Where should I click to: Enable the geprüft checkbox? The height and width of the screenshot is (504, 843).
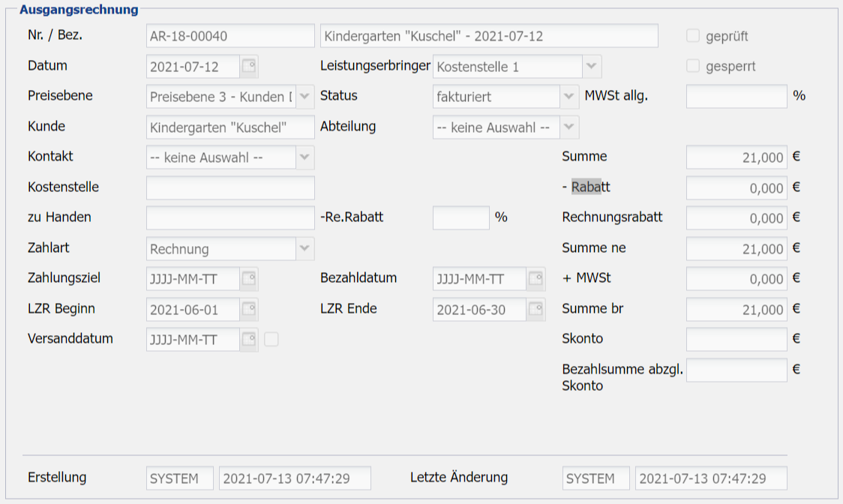coord(693,36)
